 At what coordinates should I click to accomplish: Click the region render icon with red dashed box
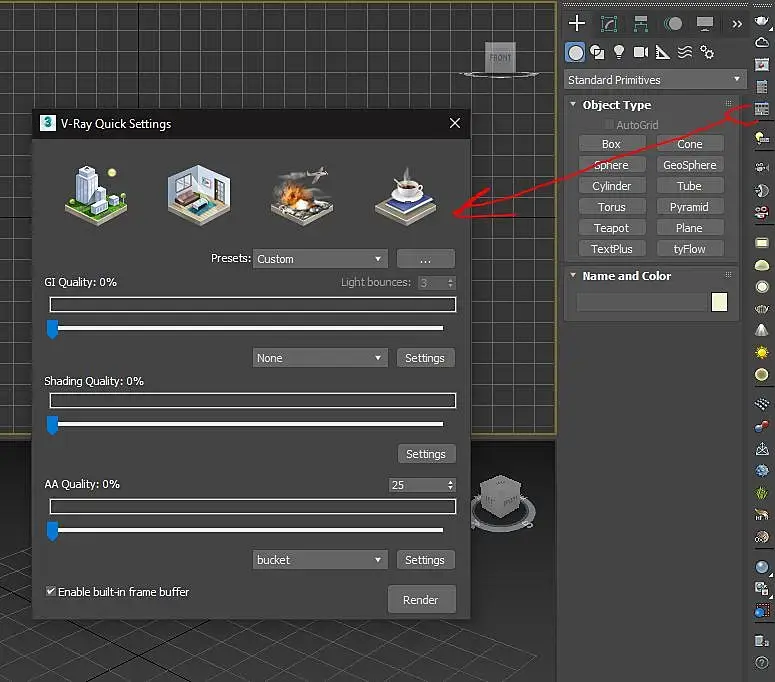pyautogui.click(x=762, y=611)
